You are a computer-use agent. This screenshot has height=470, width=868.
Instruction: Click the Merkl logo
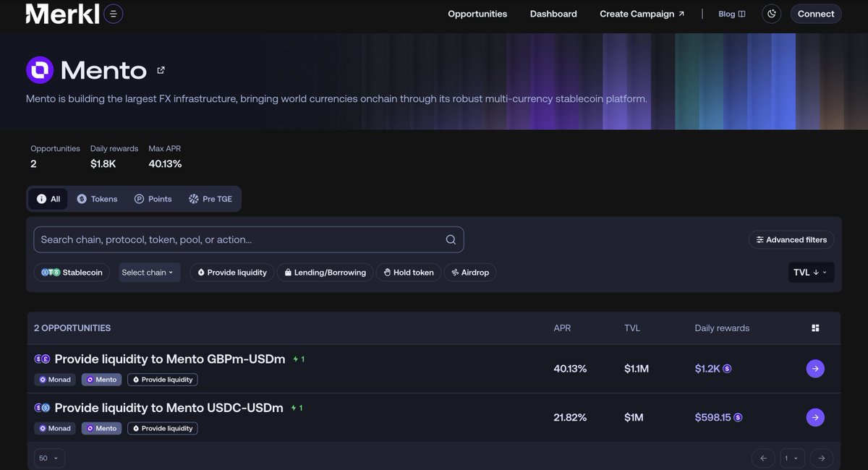coord(62,14)
